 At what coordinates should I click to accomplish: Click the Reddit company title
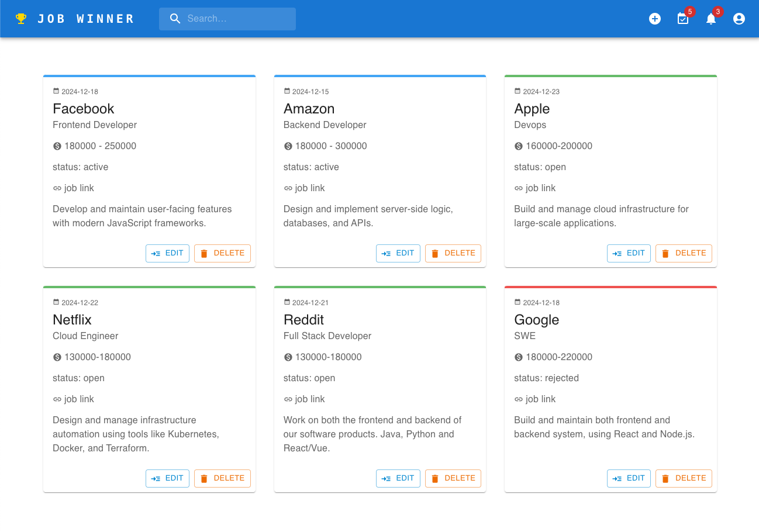(x=303, y=320)
